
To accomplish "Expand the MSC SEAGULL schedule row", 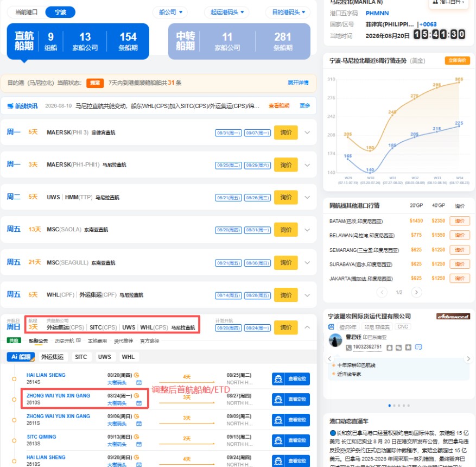I will pyautogui.click(x=307, y=263).
